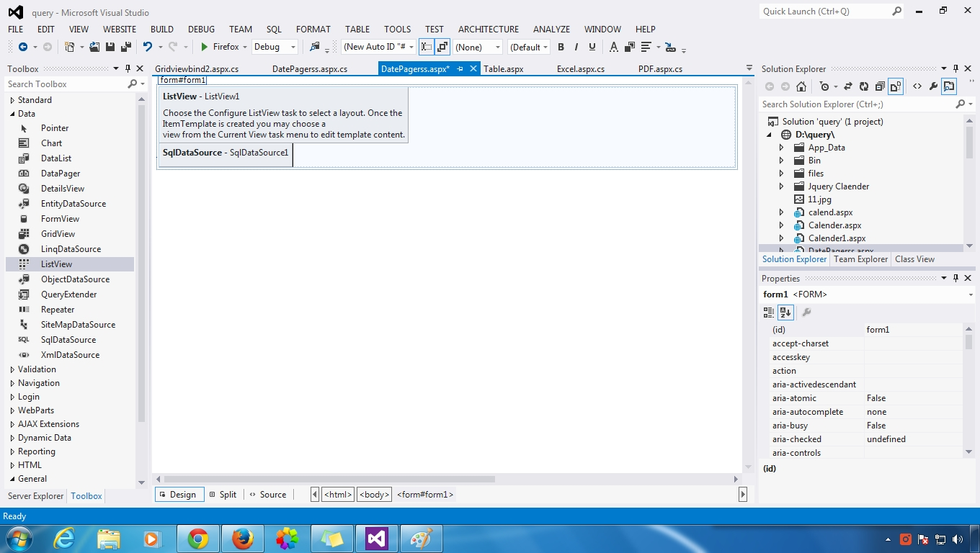This screenshot has width=980, height=553.
Task: Click the Open File toolbar icon
Action: tap(94, 47)
